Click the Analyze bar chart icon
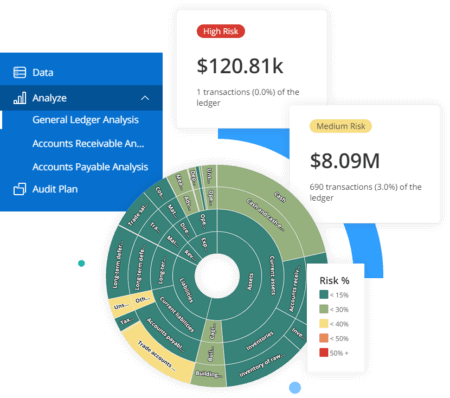 19,98
